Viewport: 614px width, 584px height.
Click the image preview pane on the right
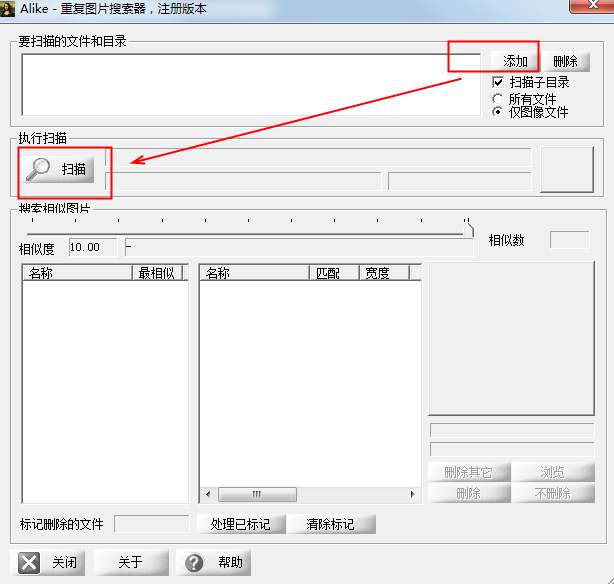pyautogui.click(x=512, y=338)
